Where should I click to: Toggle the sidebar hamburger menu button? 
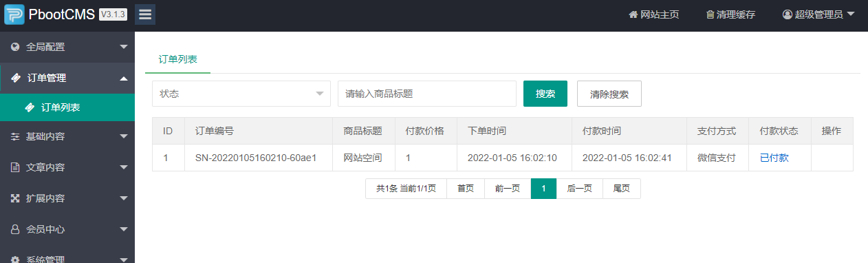coord(145,14)
